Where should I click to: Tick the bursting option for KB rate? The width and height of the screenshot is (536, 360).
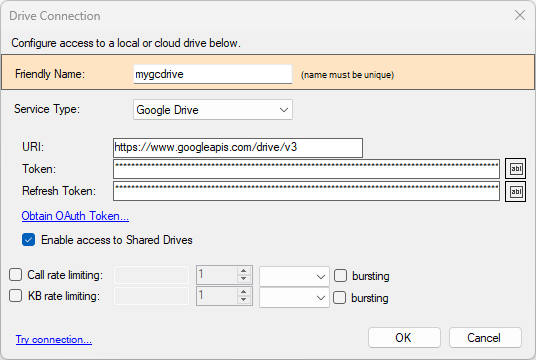click(x=339, y=297)
